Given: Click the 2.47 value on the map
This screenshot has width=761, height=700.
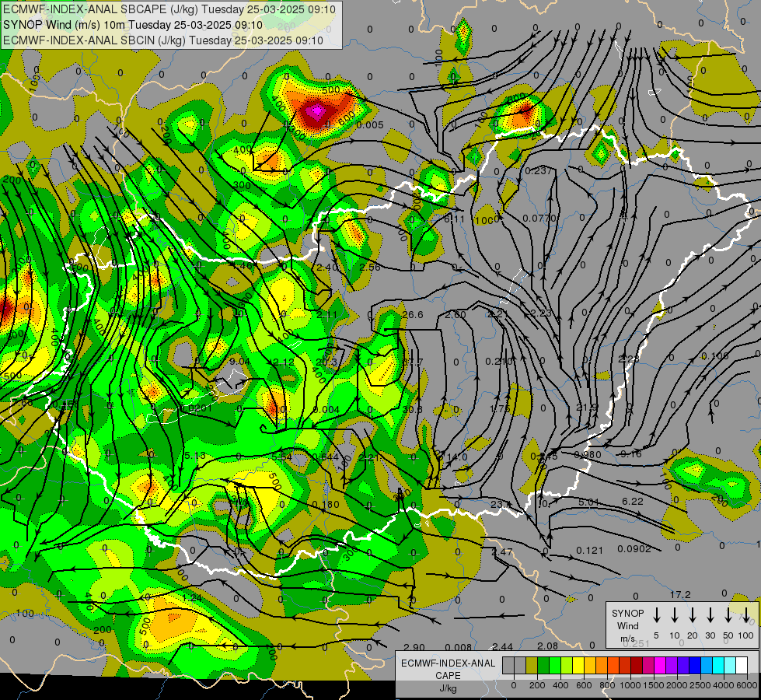Looking at the screenshot, I should (x=502, y=552).
